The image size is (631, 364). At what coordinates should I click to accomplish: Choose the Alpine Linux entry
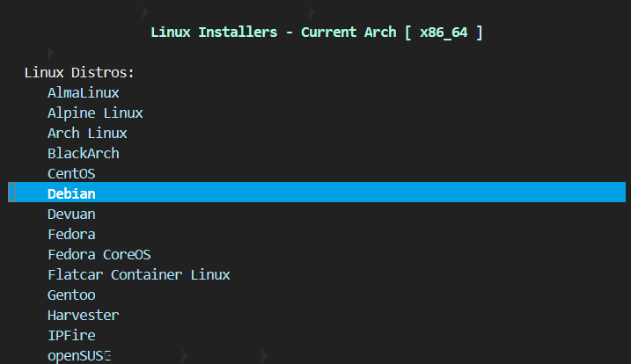(x=95, y=113)
